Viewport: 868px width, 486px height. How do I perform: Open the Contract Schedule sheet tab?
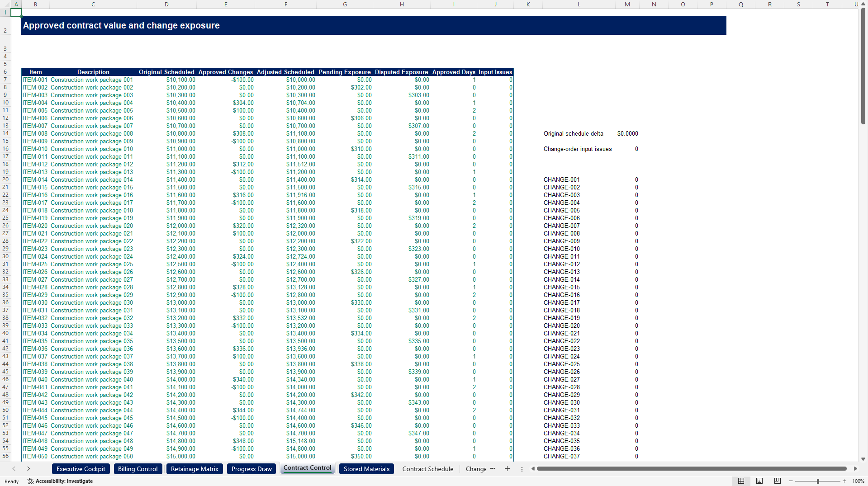(x=428, y=469)
